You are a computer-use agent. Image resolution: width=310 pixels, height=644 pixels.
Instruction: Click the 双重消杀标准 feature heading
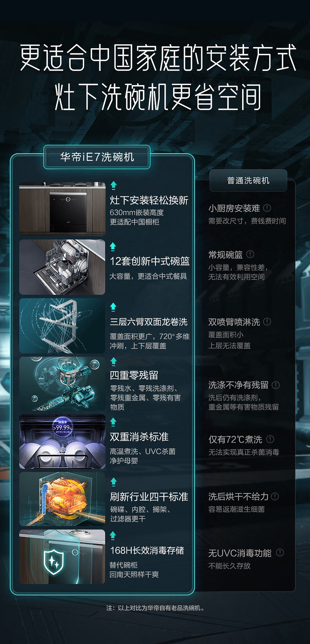click(x=139, y=437)
